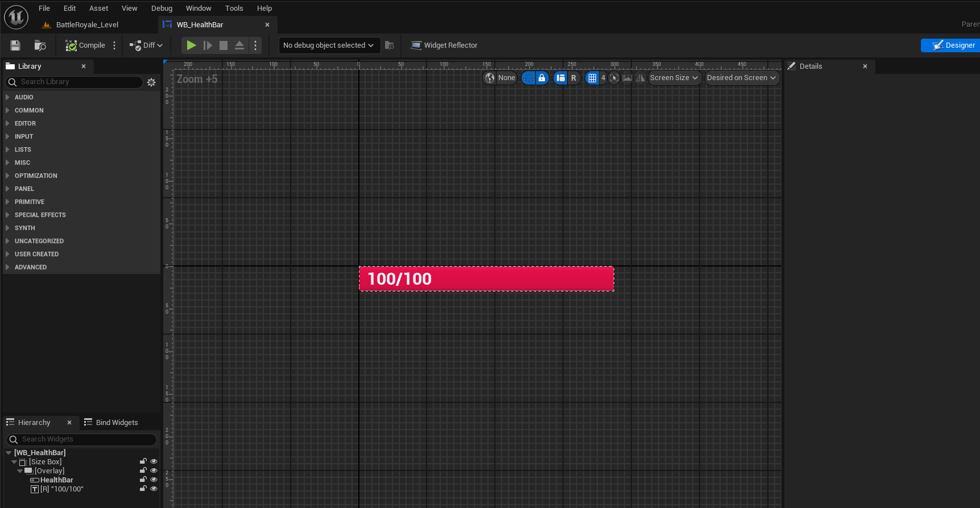Save the widget blueprint asset
This screenshot has height=508, width=980.
(x=15, y=45)
